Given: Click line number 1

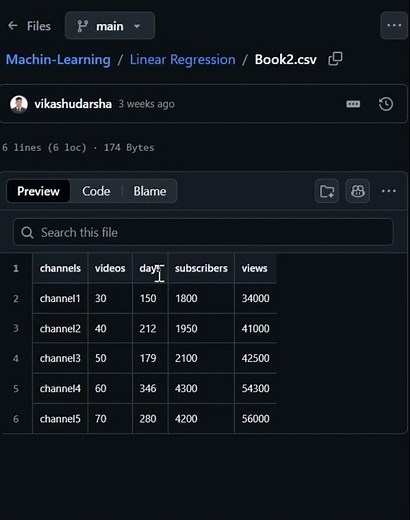Looking at the screenshot, I should coord(16,268).
